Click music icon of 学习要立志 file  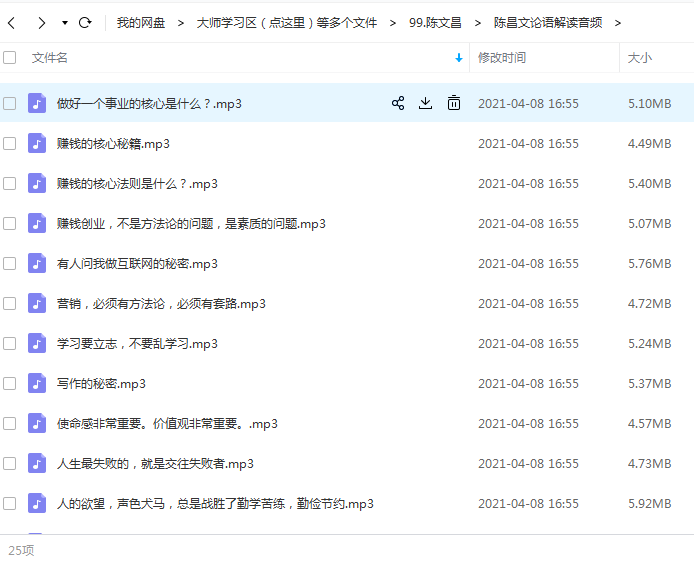pos(37,343)
